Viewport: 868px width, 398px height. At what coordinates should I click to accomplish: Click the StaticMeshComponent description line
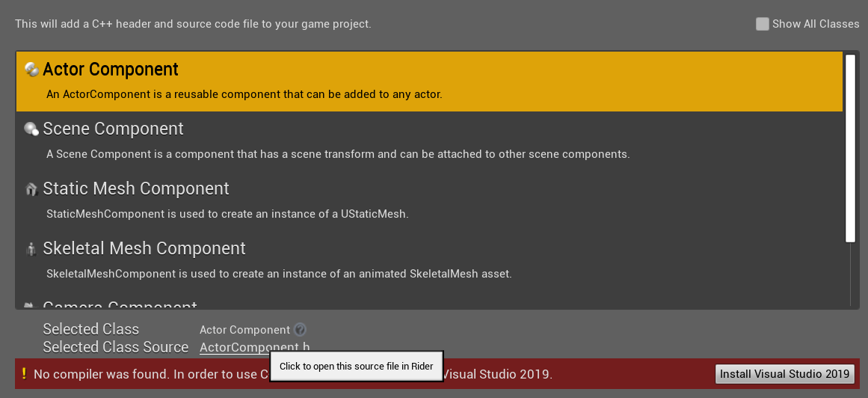[x=227, y=214]
